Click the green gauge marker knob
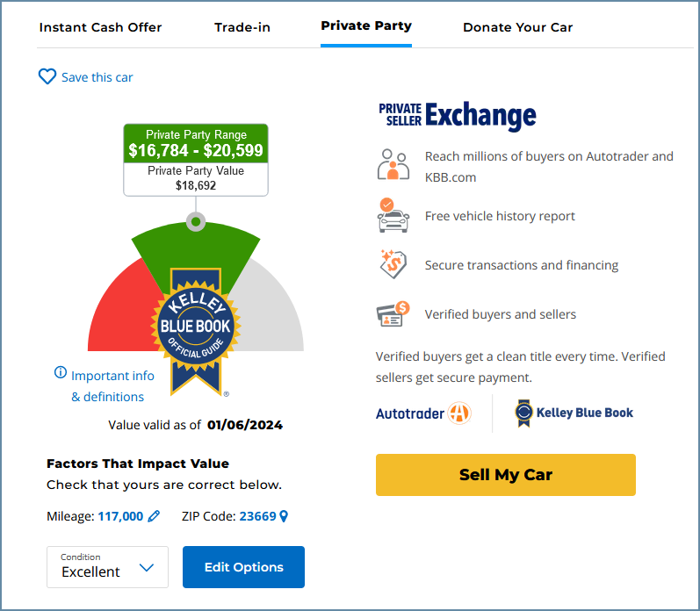 (196, 221)
